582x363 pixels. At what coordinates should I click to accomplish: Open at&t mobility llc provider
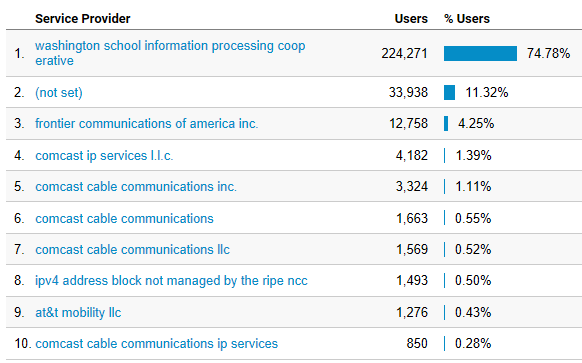78,313
